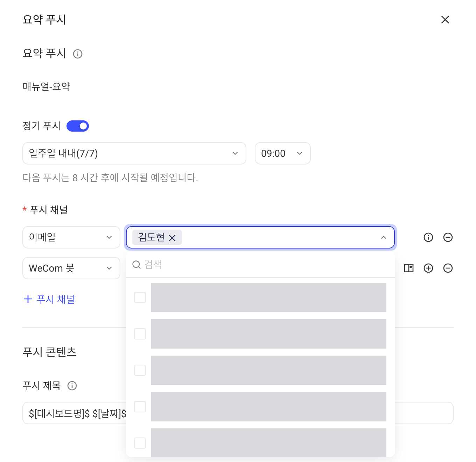Screen dimensions: 476x462
Task: Check the second recipient checkbox in the list
Action: pos(140,334)
